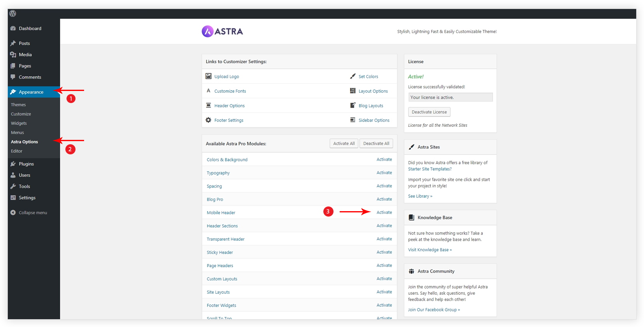644x327 pixels.
Task: Activate the Footer Widgets module
Action: (x=384, y=305)
